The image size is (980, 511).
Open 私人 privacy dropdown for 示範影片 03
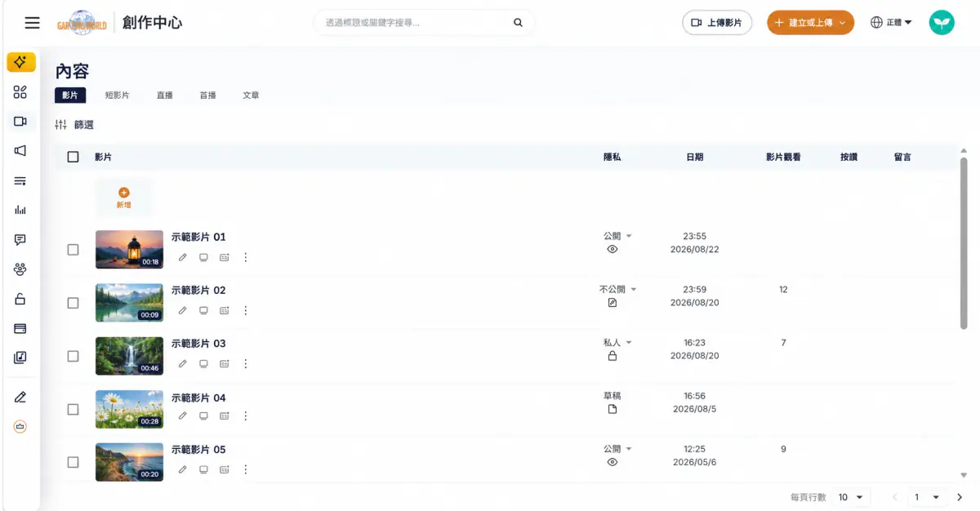(617, 343)
